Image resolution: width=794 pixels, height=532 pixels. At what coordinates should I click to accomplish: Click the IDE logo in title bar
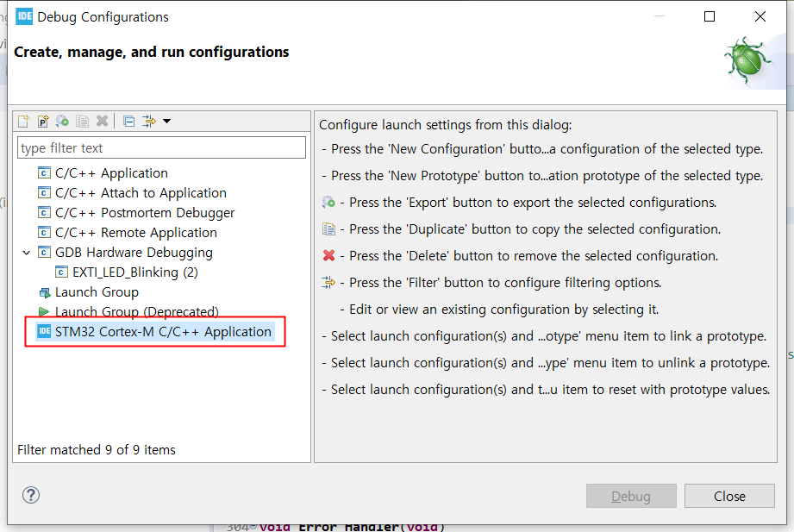24,16
